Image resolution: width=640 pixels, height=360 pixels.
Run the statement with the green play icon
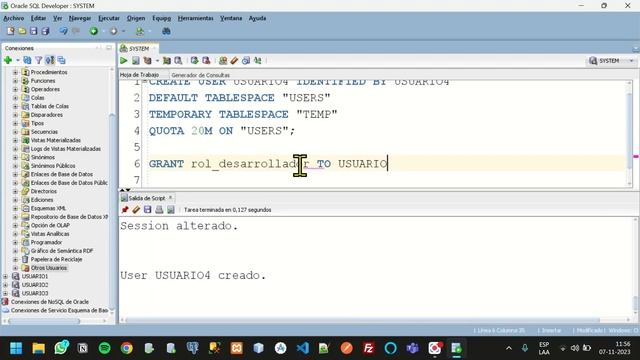pos(124,61)
